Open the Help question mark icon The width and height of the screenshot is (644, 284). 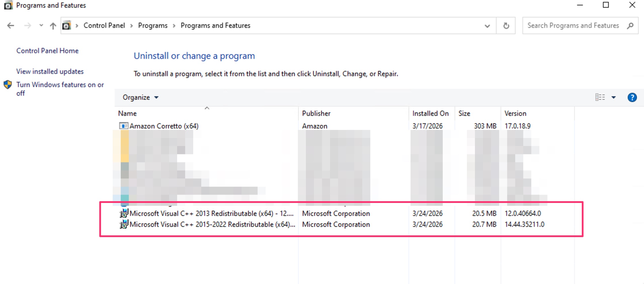pos(632,97)
